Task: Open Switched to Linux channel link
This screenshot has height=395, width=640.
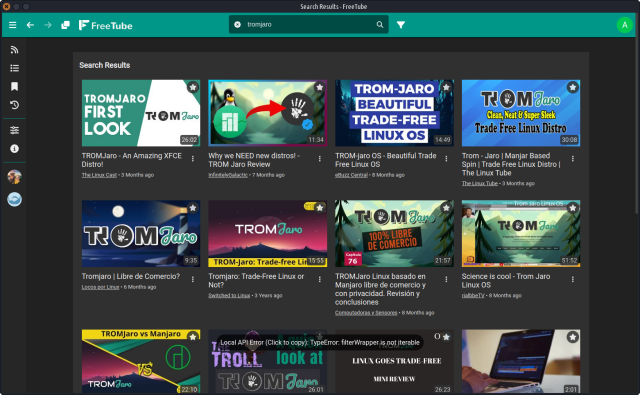Action: tap(229, 295)
